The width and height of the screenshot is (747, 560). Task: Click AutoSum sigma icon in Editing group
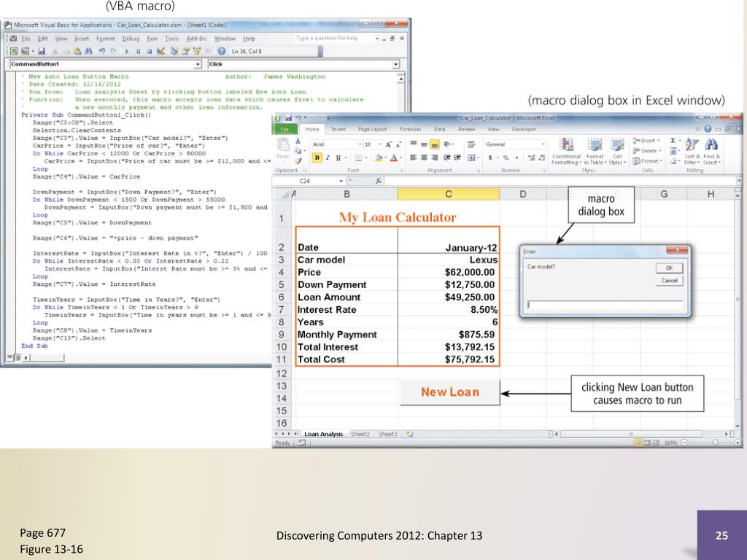click(673, 141)
